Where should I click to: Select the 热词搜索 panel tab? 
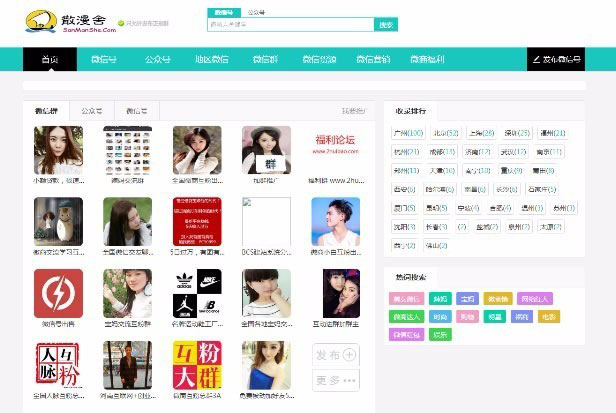click(x=411, y=277)
